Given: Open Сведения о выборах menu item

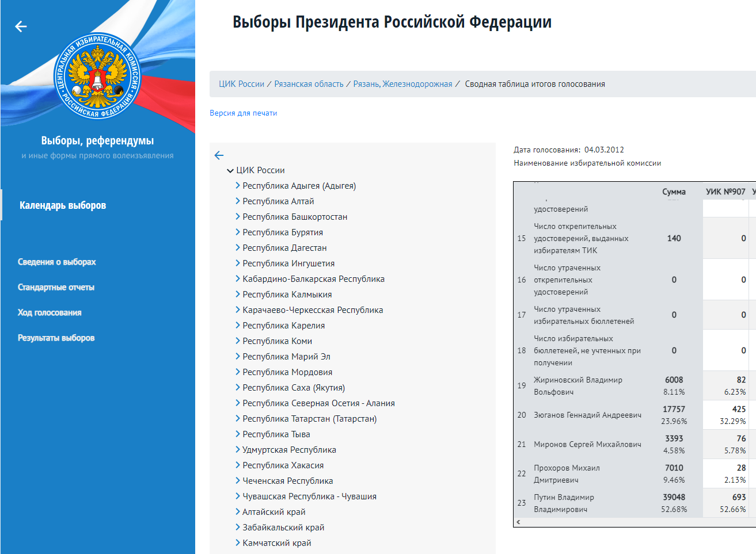Looking at the screenshot, I should pyautogui.click(x=57, y=262).
